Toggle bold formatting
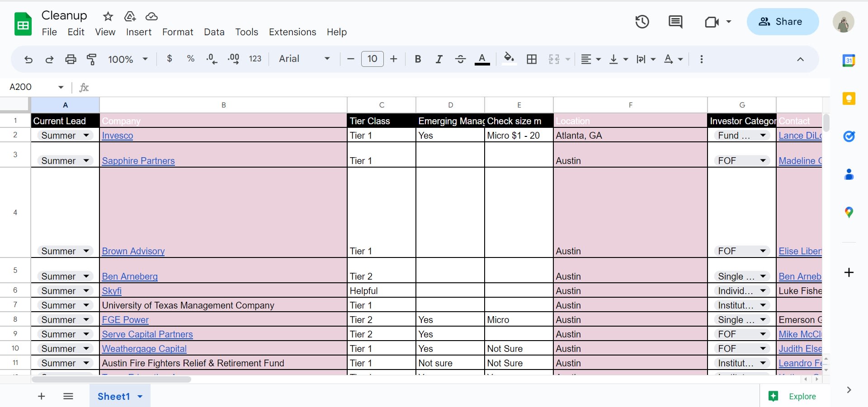The width and height of the screenshot is (868, 407). [x=418, y=59]
